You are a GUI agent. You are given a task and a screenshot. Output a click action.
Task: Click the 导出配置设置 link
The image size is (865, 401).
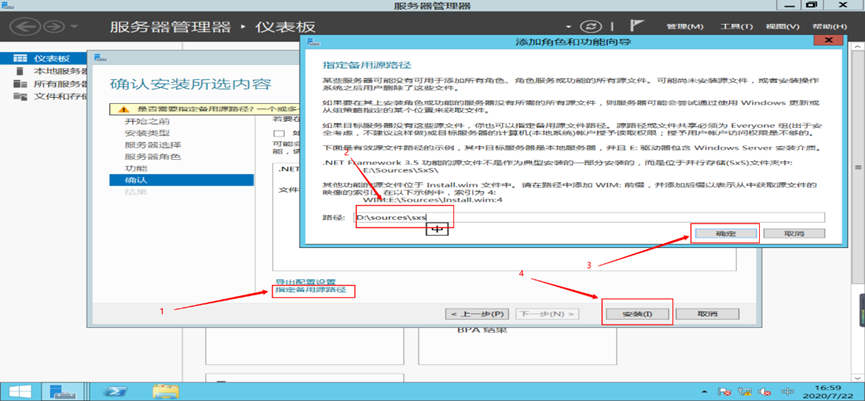[x=305, y=281]
